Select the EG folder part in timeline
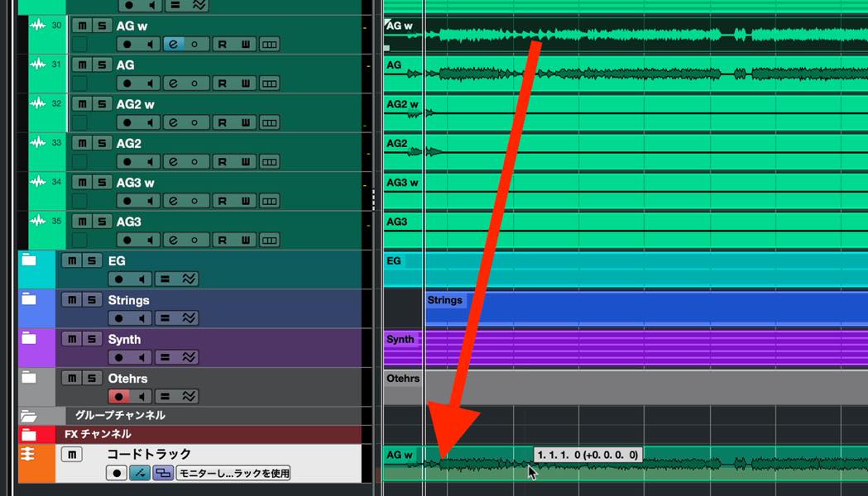 [x=626, y=269]
